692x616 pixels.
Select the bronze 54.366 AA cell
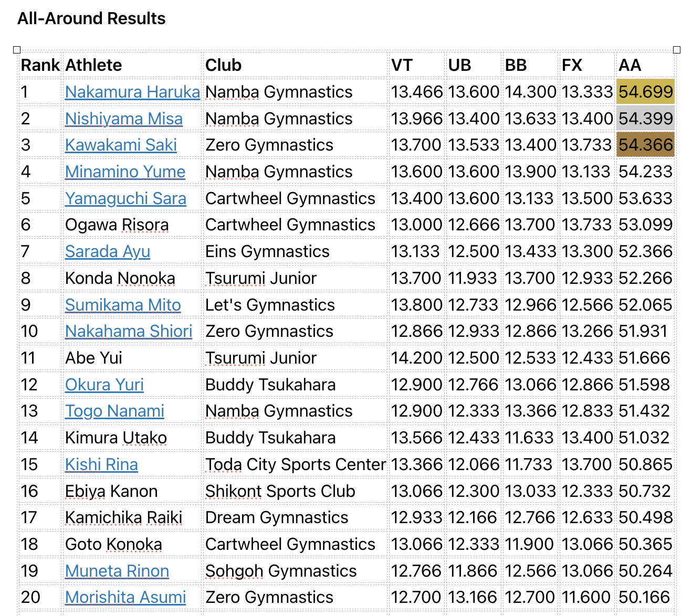click(645, 145)
